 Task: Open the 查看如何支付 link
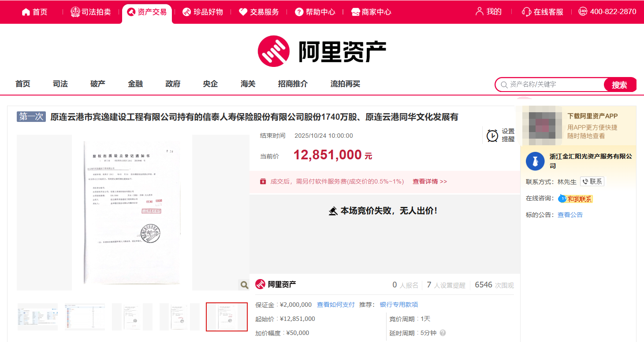pyautogui.click(x=336, y=305)
